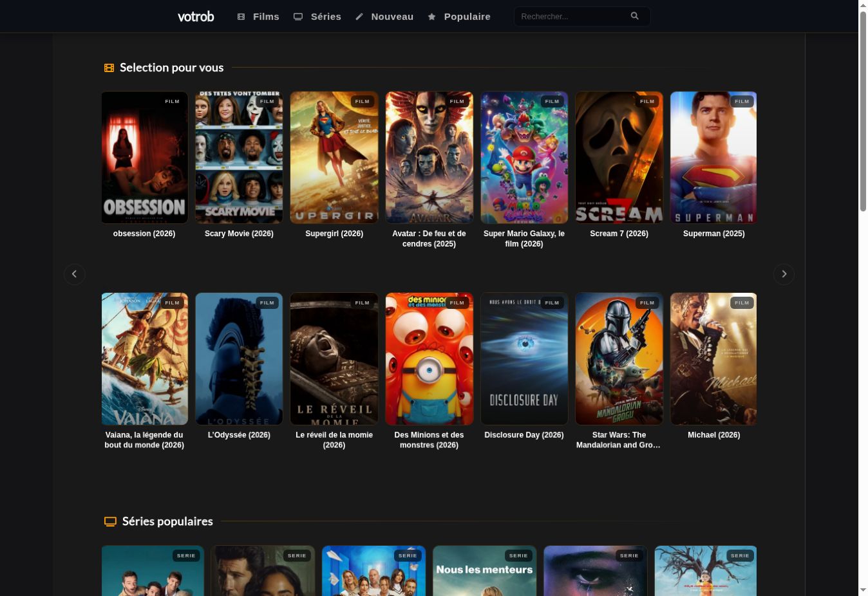Click the title 'Scary Movie (2026)'
The height and width of the screenshot is (596, 868).
click(239, 234)
